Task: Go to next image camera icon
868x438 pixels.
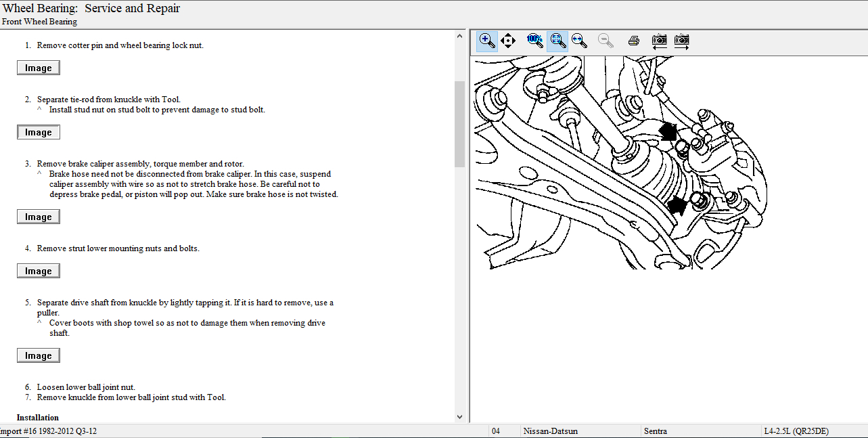Action: [682, 41]
